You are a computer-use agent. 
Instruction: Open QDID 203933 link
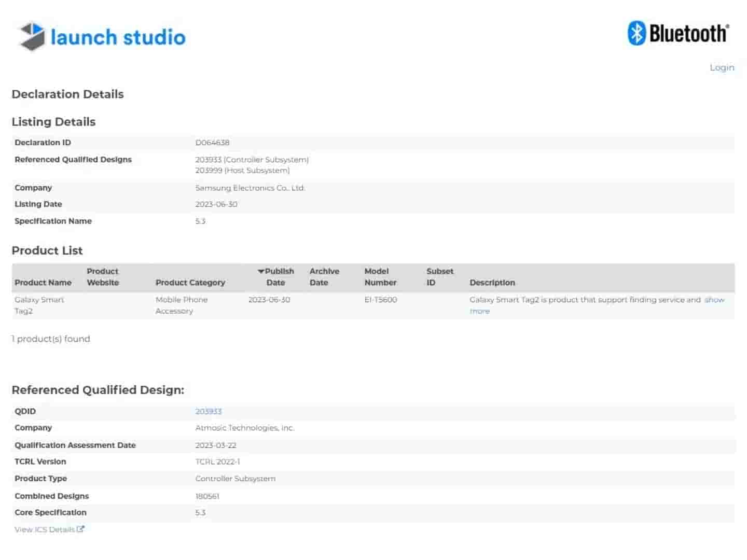208,411
